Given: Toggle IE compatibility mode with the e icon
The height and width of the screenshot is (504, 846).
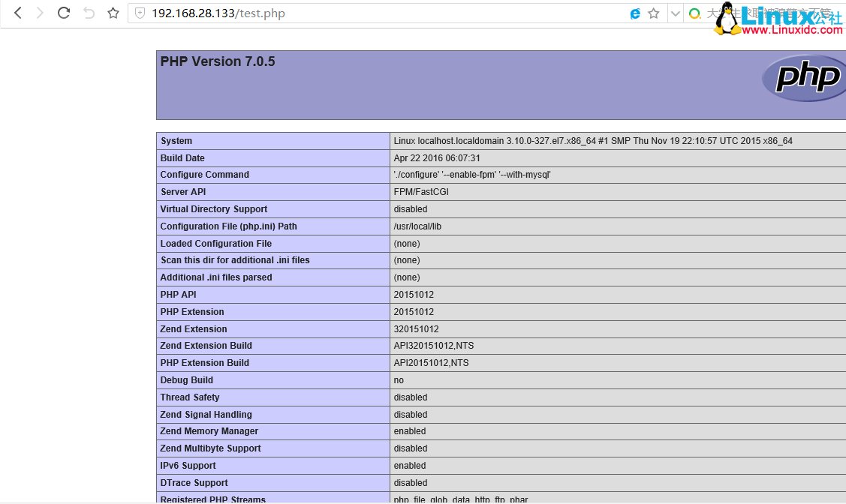Looking at the screenshot, I should coord(635,13).
